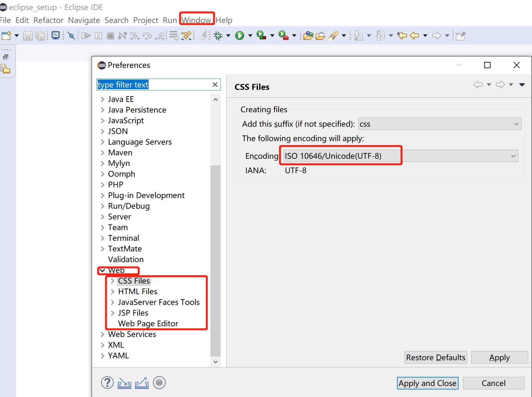Click the Resume debug icon
The image size is (532, 397).
coord(86,36)
